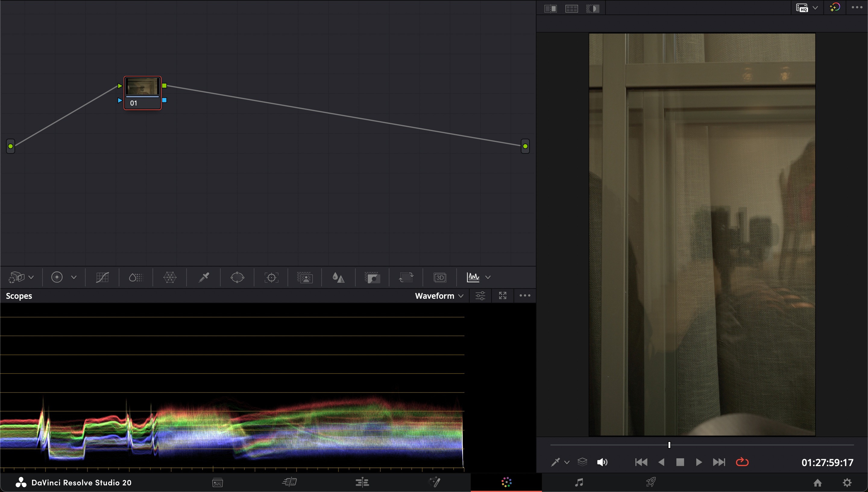Screen dimensions: 868x492
Task: Switch to the Color page
Action: tap(506, 482)
